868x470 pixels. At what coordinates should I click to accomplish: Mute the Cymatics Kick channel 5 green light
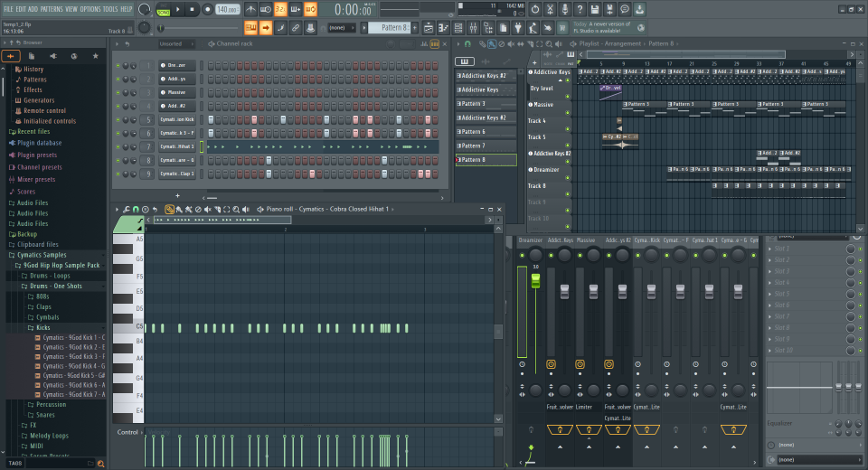[x=118, y=119]
